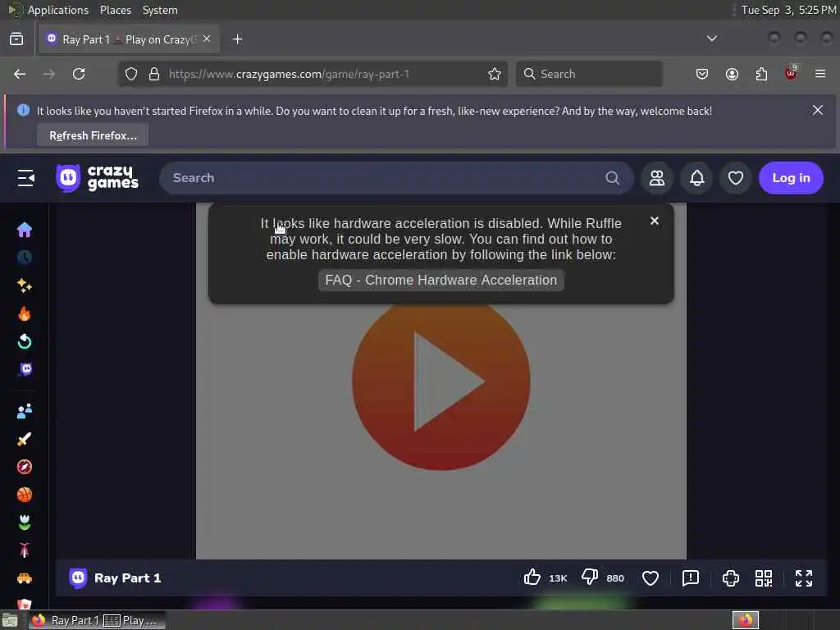Open the Firefox application hamburger menu
Viewport: 840px width, 630px height.
coord(820,74)
